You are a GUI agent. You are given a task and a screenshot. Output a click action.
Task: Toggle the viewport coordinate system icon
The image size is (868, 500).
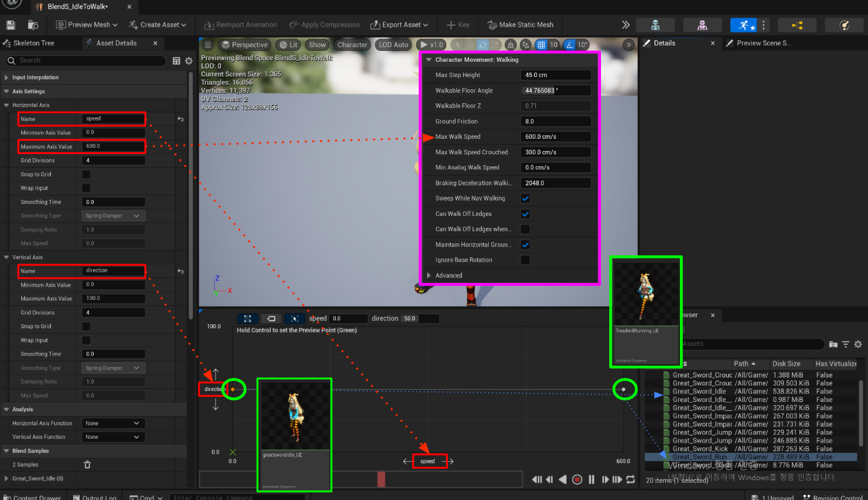(511, 45)
